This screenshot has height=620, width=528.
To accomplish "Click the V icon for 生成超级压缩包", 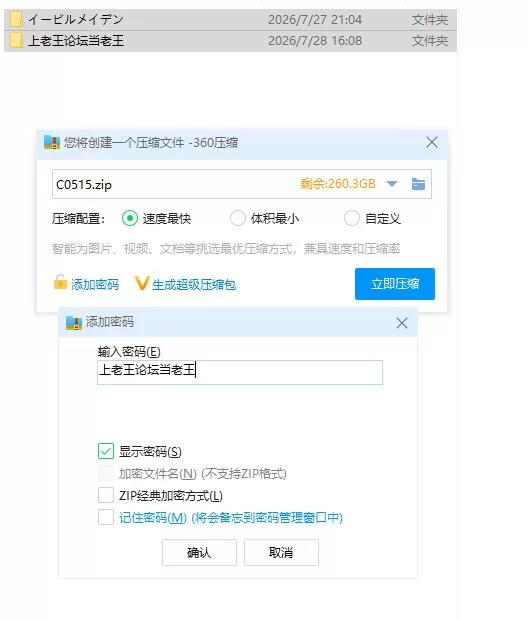I will click(142, 283).
